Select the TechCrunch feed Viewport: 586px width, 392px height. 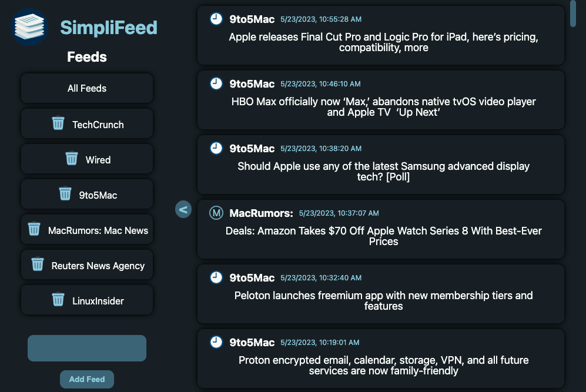98,125
